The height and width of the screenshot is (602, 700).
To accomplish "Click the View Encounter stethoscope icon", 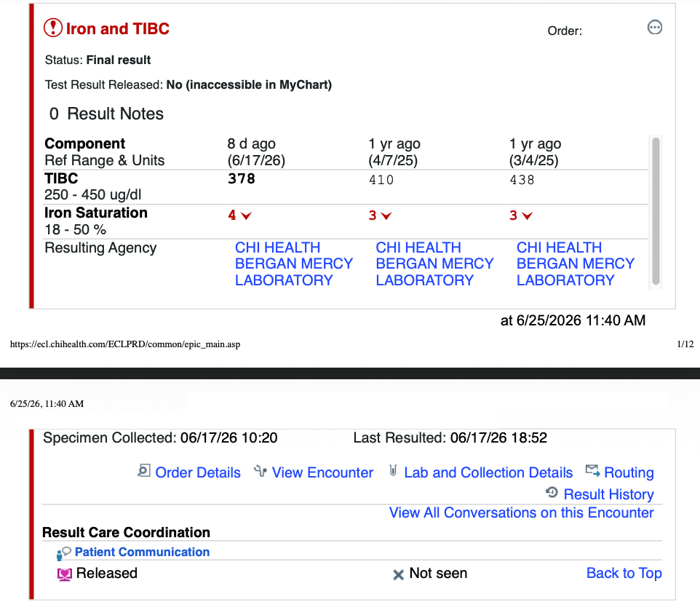I will 260,471.
